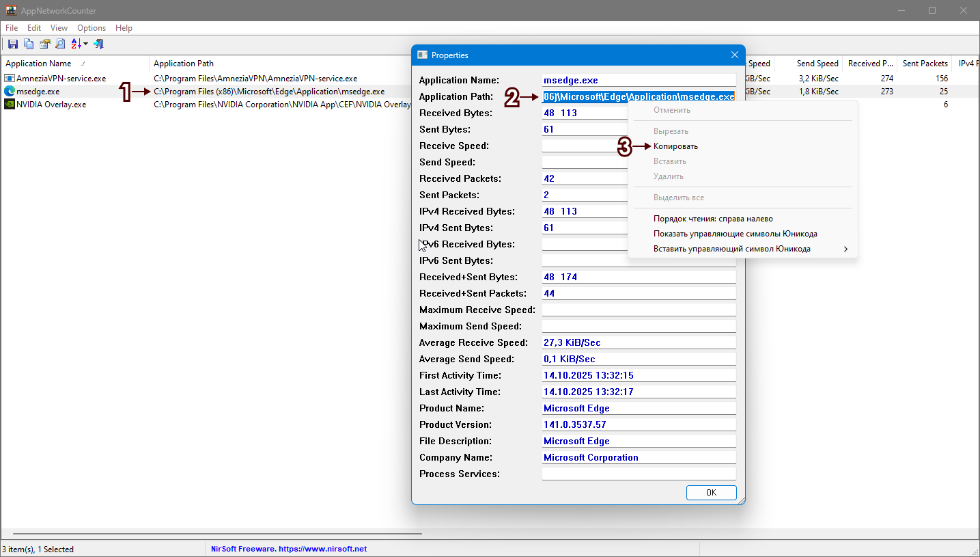Viewport: 980px width, 557px height.
Task: Click the A-Z sort toolbar icon
Action: pos(76,44)
